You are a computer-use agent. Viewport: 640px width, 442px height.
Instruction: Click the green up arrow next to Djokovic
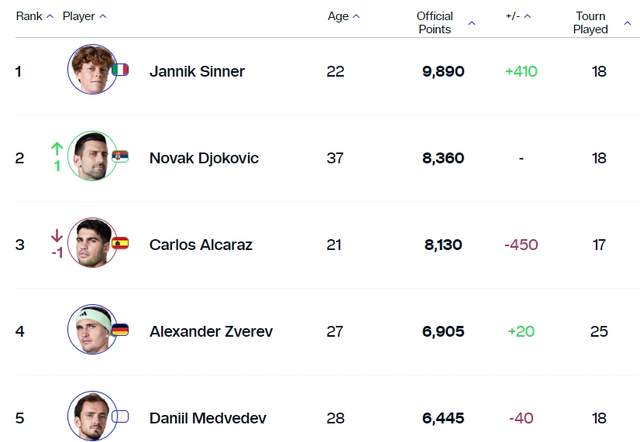[x=57, y=149]
